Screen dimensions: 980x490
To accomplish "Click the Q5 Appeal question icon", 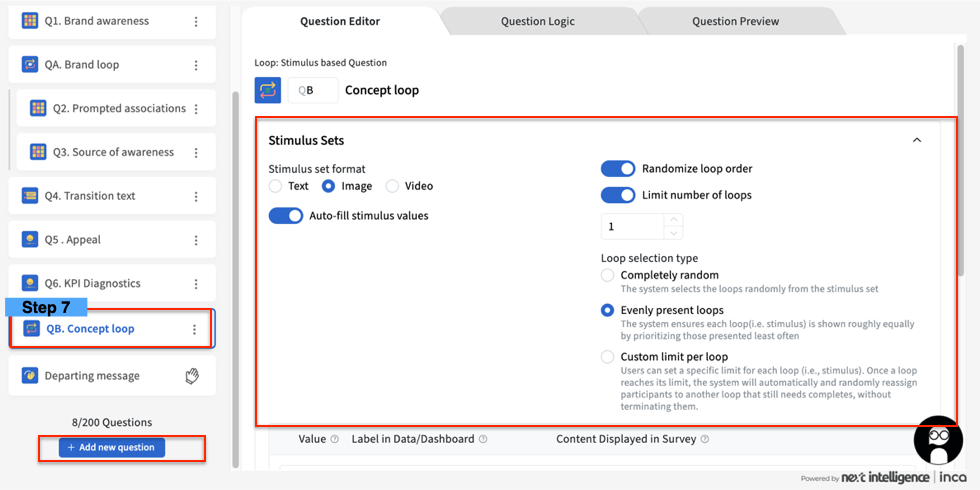I will pos(30,240).
